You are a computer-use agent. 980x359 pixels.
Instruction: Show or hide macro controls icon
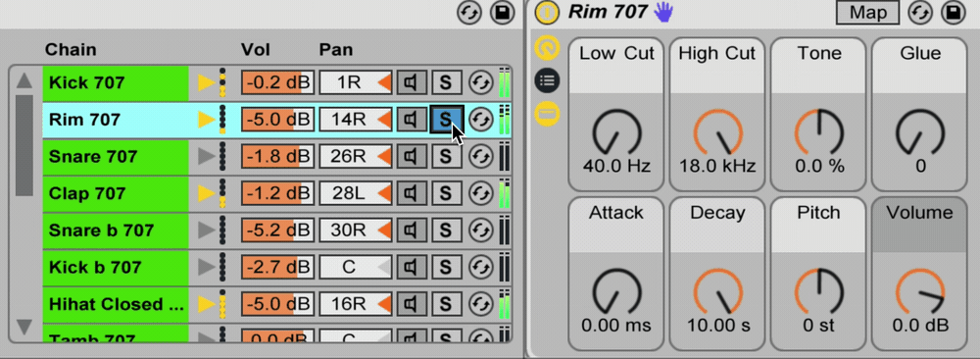(548, 47)
